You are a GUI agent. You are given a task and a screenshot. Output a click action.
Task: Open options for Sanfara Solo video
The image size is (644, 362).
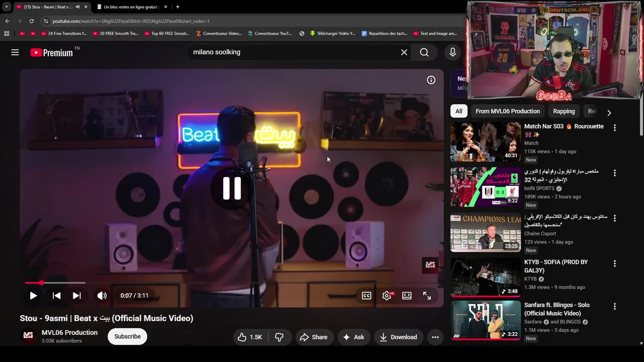[x=614, y=306]
